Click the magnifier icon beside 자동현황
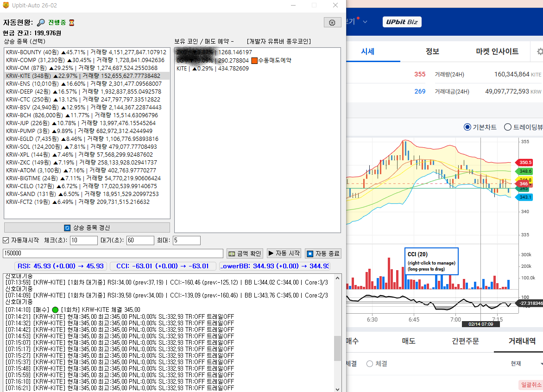 [x=41, y=23]
